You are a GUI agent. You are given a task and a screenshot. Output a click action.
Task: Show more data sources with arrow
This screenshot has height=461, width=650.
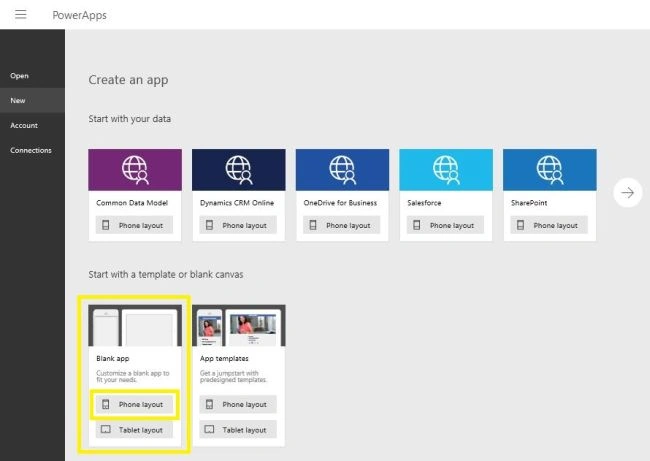coord(628,192)
